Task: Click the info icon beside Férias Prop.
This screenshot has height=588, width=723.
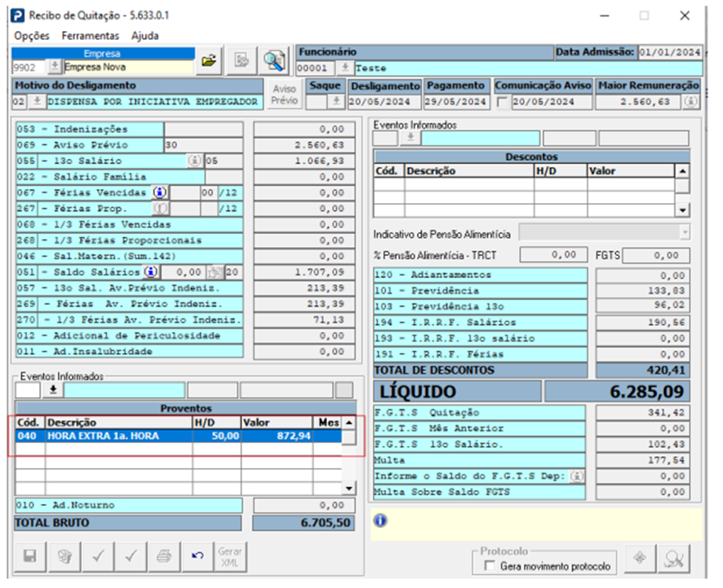Action: [160, 208]
